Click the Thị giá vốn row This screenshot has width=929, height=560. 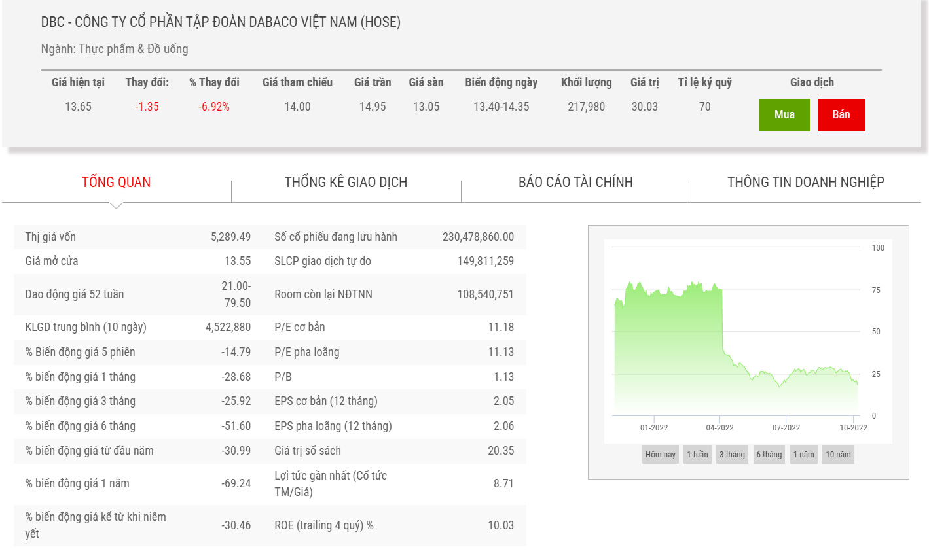pos(137,237)
